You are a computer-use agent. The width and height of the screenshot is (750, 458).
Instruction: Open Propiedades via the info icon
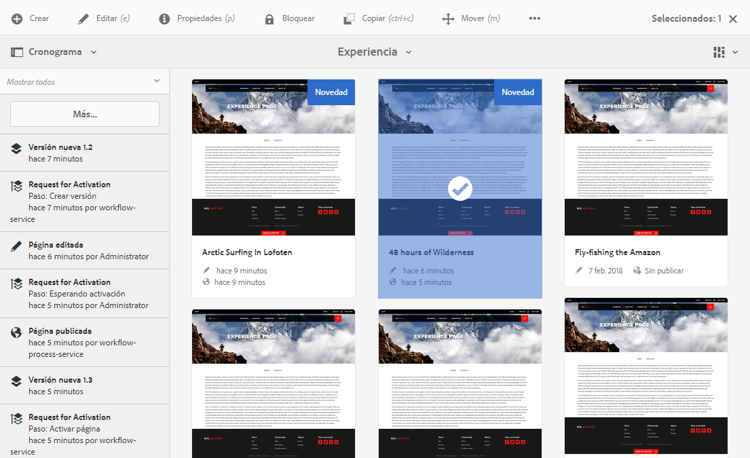(x=164, y=19)
